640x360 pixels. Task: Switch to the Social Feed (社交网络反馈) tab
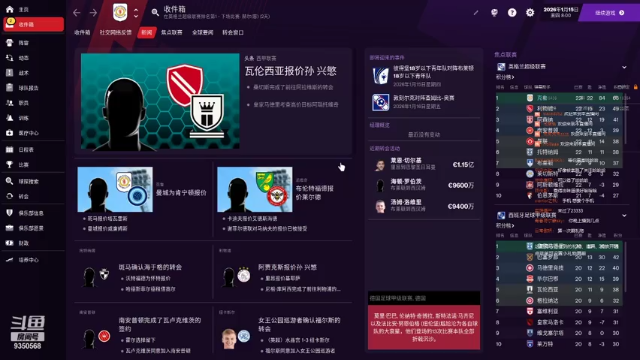pos(116,32)
